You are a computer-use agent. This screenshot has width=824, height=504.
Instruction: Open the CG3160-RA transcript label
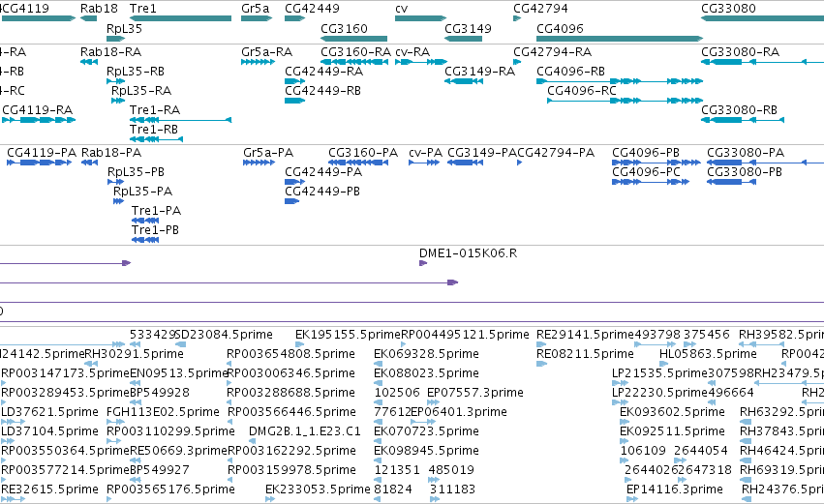coord(355,52)
